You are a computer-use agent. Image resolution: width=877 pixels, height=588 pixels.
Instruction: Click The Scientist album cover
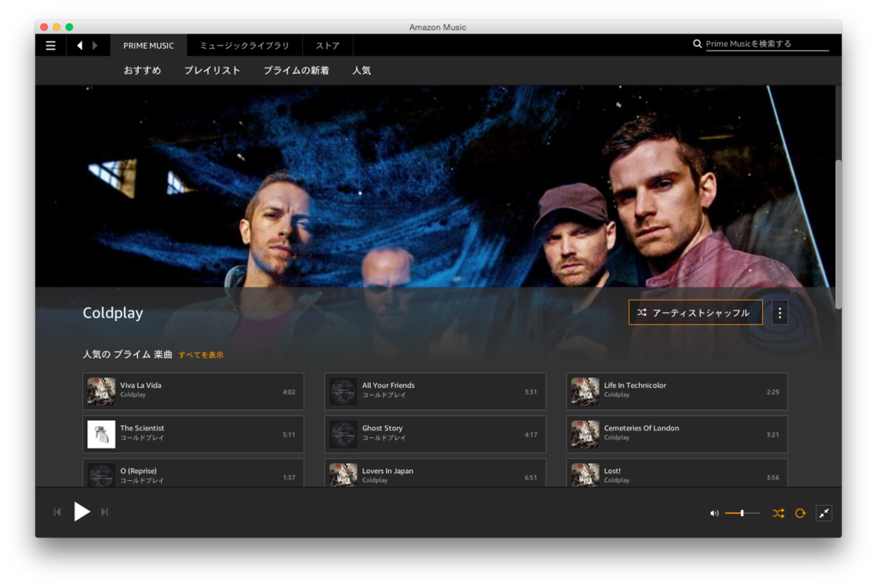pos(101,434)
